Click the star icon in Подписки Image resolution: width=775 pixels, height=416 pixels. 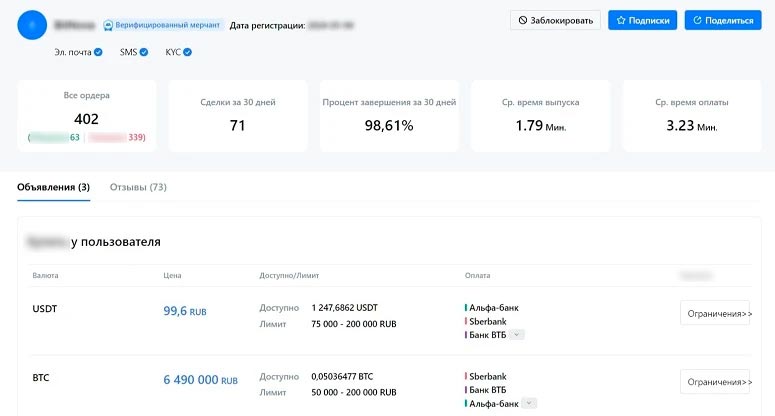point(621,20)
